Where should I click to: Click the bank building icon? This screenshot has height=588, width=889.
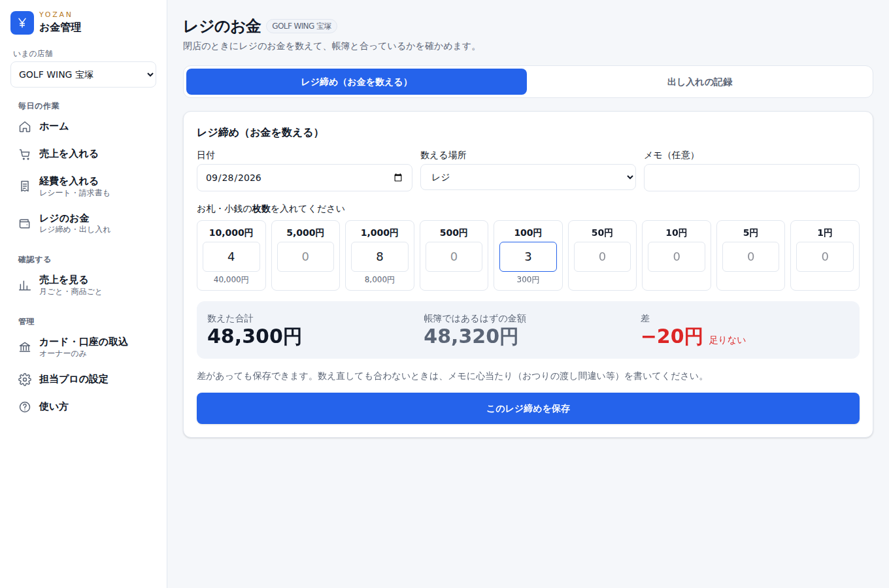[x=25, y=347]
